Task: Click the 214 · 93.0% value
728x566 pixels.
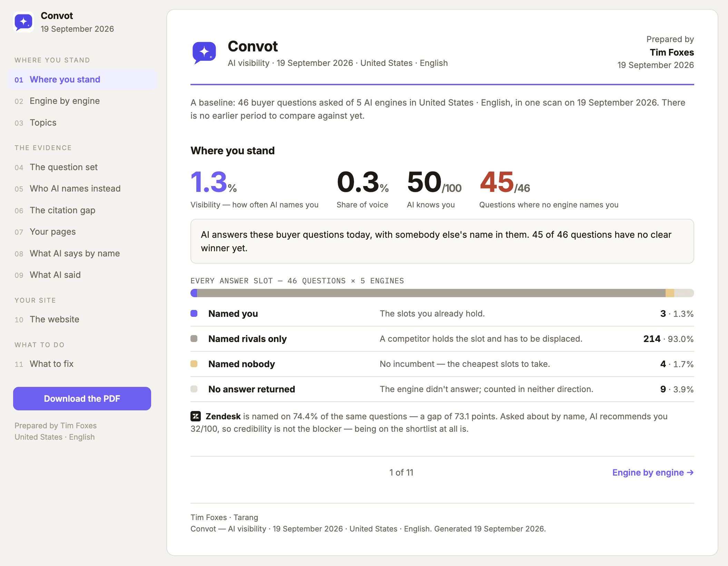Action: coord(668,339)
